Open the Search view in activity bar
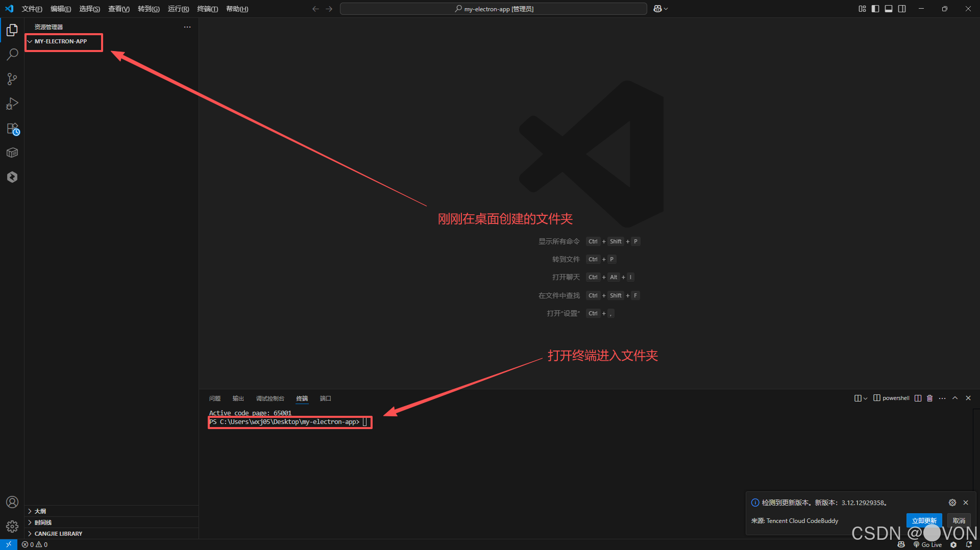Screen dimensions: 980x550 point(12,55)
